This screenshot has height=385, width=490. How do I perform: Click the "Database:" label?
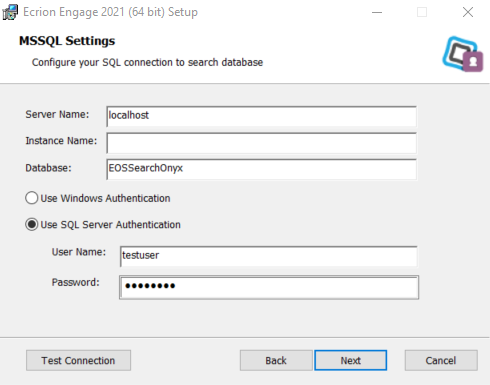coord(49,168)
